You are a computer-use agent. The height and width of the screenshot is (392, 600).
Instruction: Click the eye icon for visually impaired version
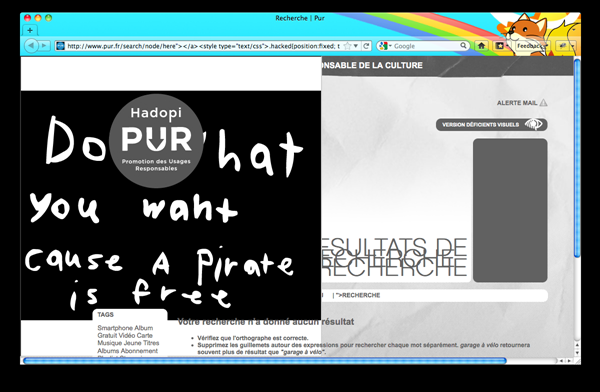[x=533, y=124]
